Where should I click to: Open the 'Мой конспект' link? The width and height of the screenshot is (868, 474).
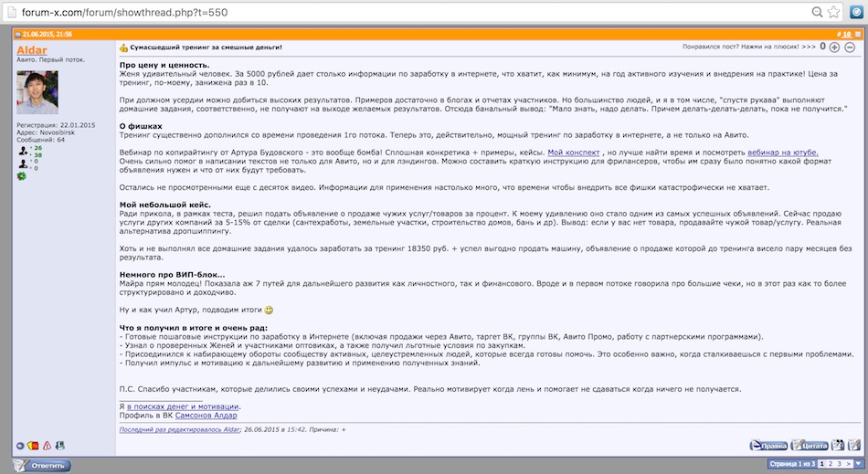[574, 153]
